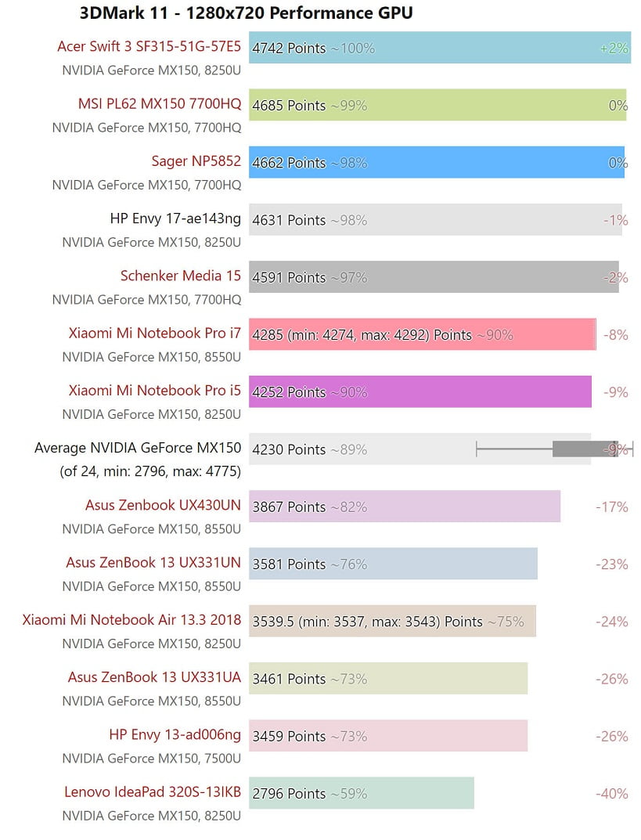Click the HP Envy 17-ae143ng entry
This screenshot has height=840, width=641.
(175, 218)
